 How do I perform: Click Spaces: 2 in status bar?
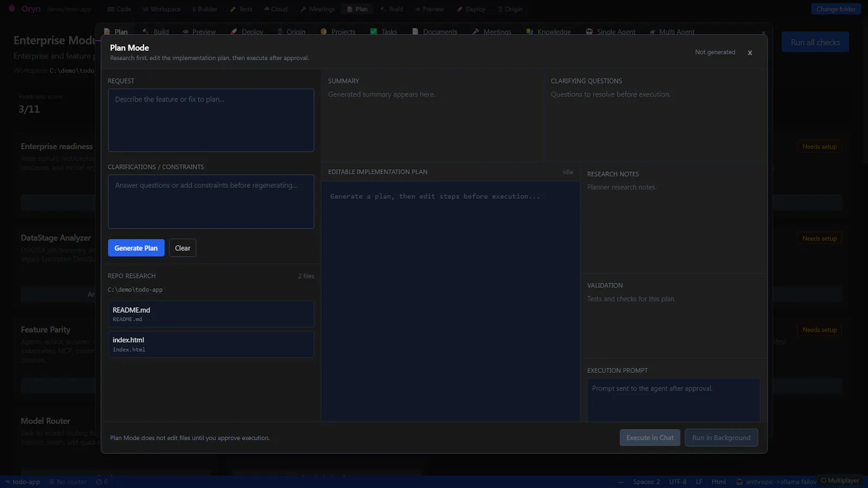(646, 481)
